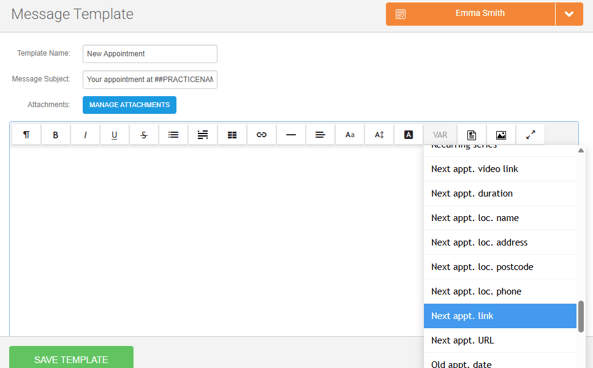Insert a hyperlink via link icon
Viewport: 593px width, 368px height.
[262, 135]
